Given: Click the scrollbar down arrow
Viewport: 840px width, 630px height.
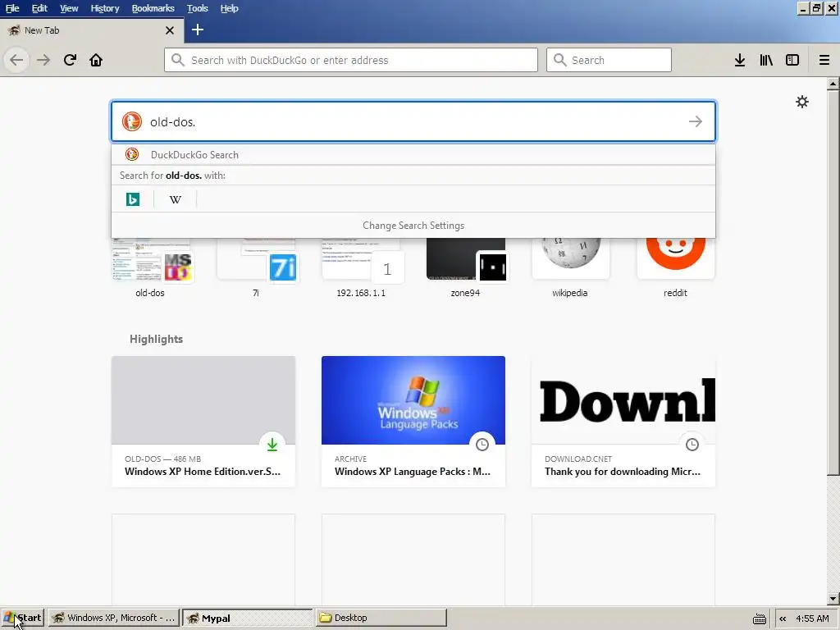Looking at the screenshot, I should click(833, 599).
